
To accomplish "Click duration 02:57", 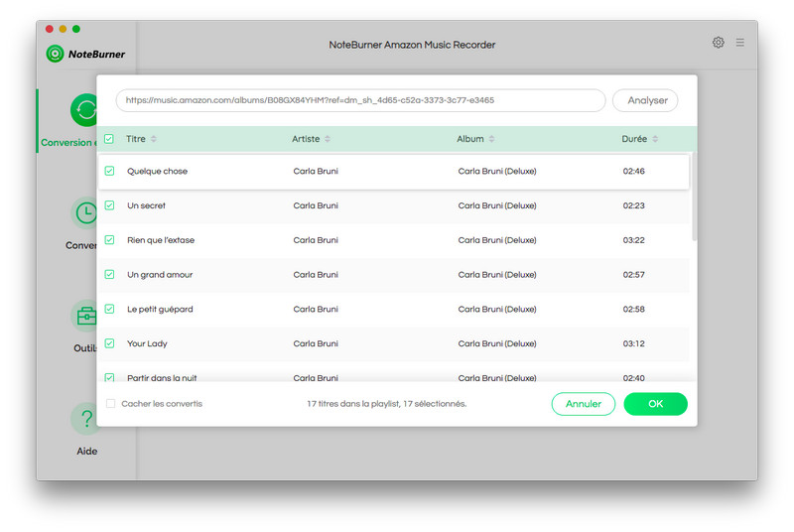I will 633,274.
